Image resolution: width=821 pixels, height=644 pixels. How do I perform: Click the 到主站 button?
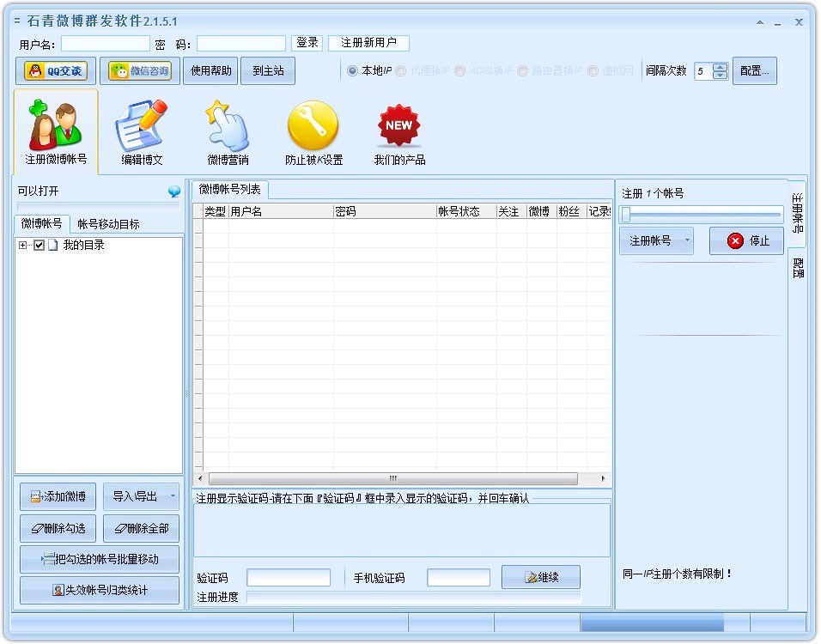coord(268,70)
